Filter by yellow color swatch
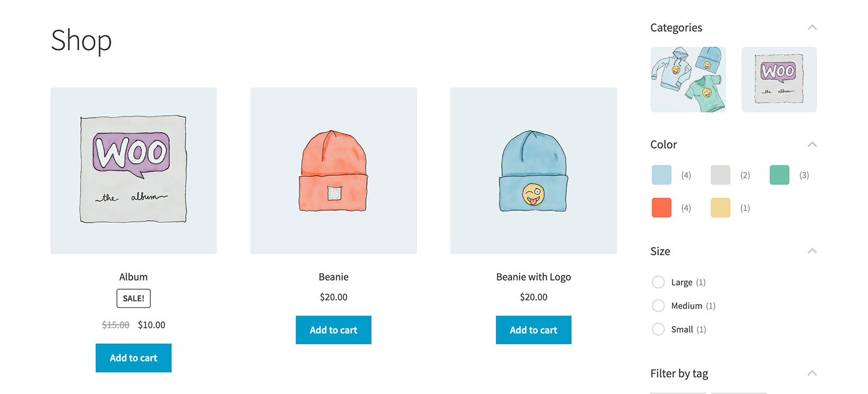The image size is (868, 394). click(x=720, y=208)
